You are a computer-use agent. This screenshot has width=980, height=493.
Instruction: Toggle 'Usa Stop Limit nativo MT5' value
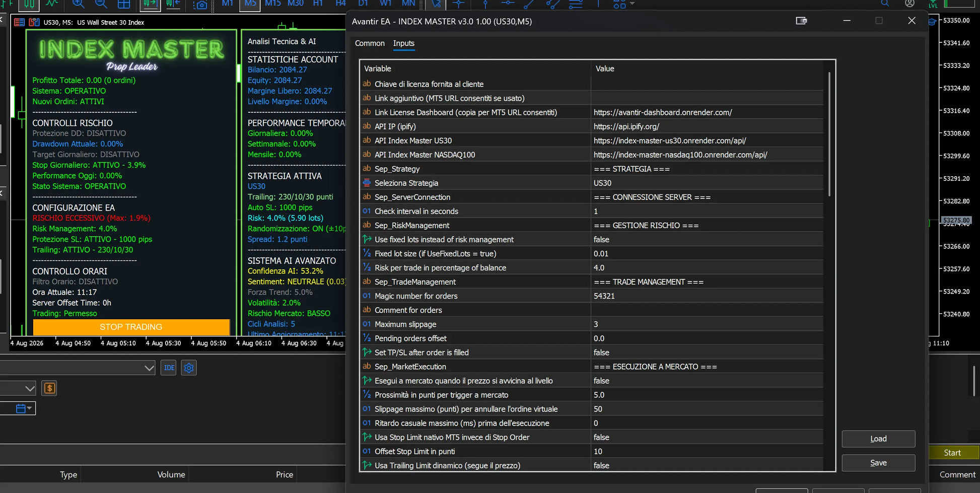coord(707,437)
